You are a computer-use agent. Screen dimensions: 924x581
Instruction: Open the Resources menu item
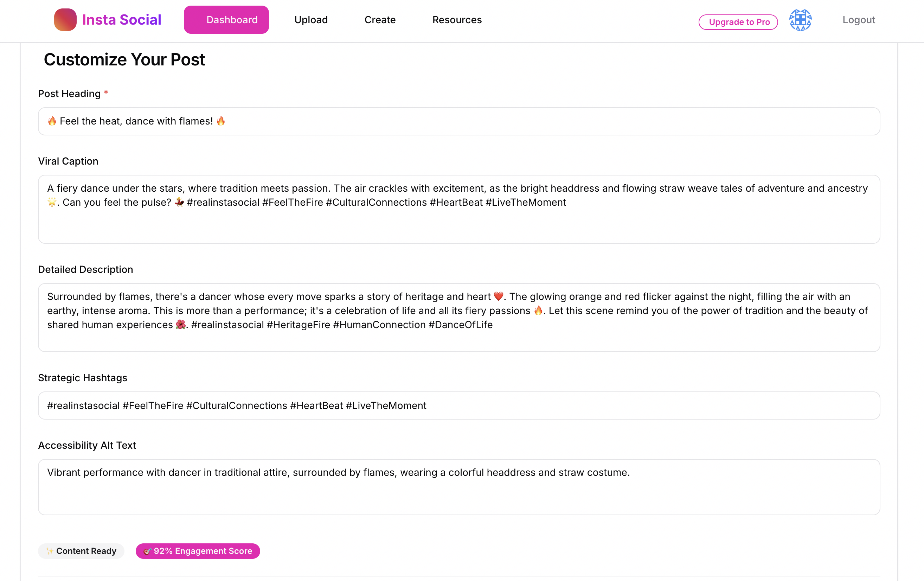[x=457, y=20]
